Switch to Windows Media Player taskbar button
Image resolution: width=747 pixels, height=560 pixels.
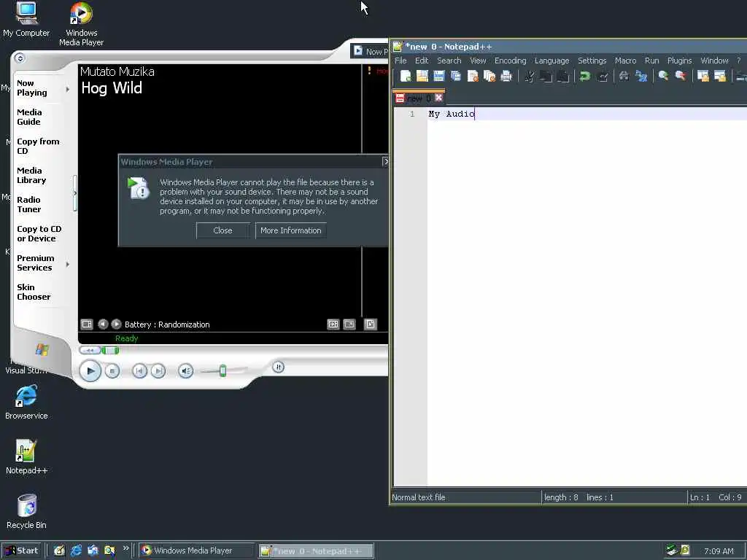coord(197,551)
